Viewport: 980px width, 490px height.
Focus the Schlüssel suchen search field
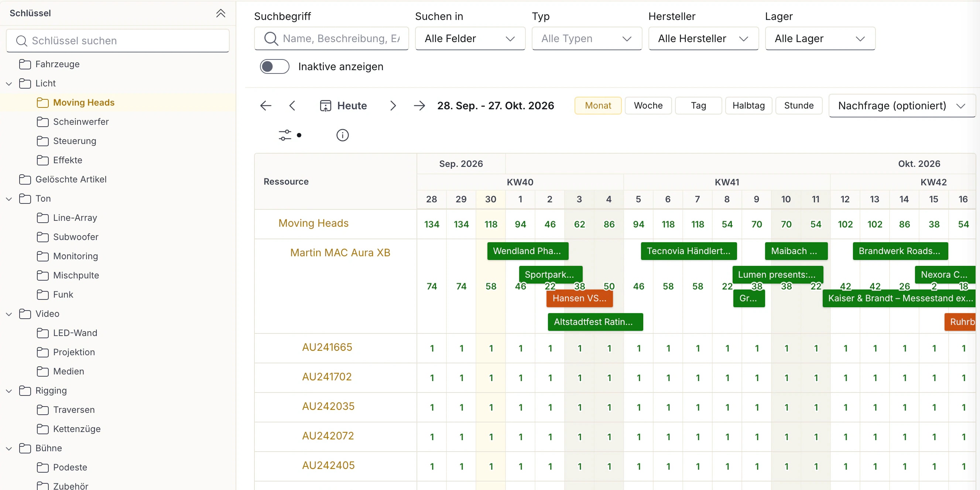(117, 41)
